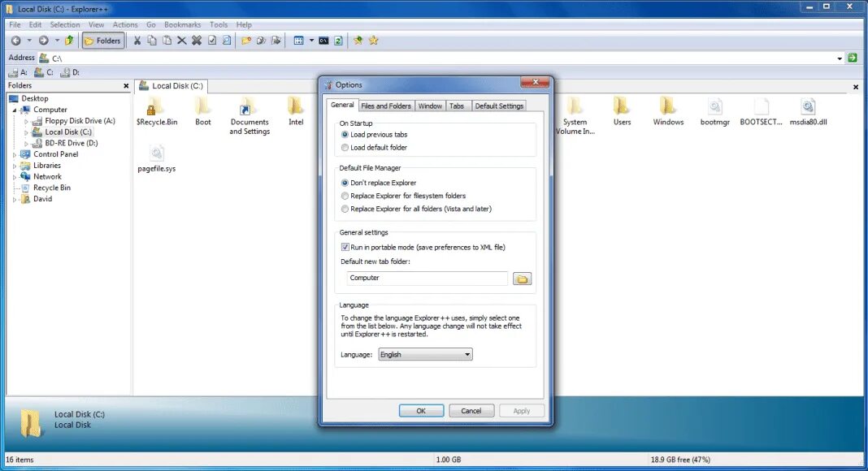Select the Load default folder radio button
Viewport: 868px width, 471px height.
(345, 148)
